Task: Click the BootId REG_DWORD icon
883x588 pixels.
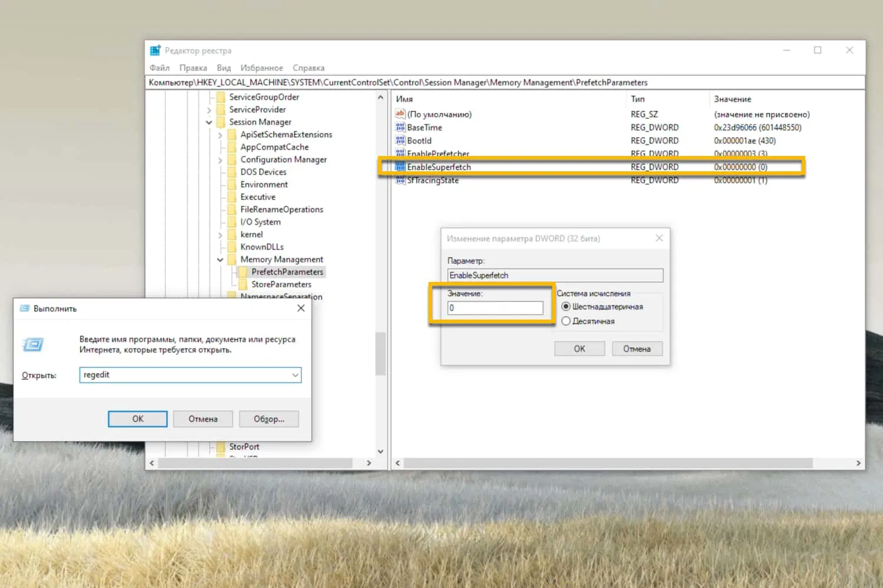Action: click(x=401, y=141)
